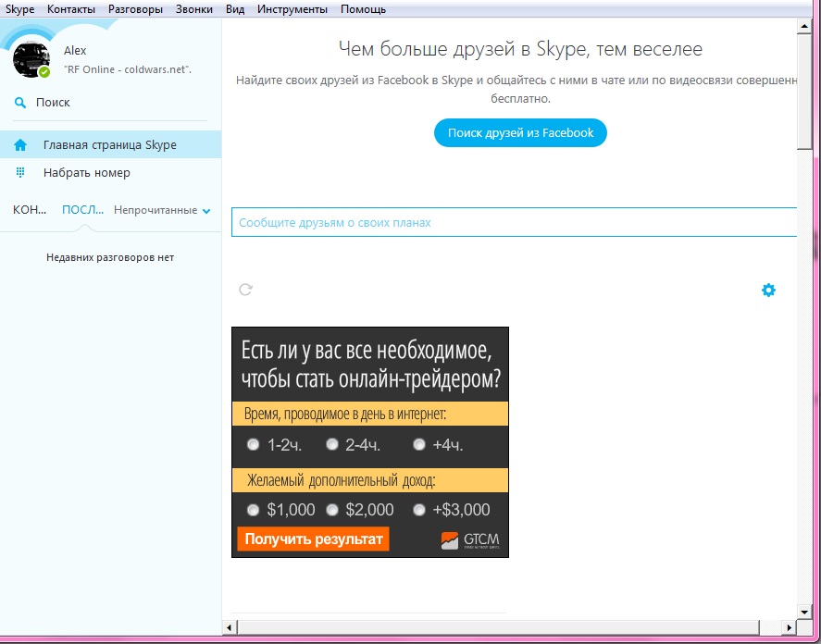Image resolution: width=821 pixels, height=644 pixels.
Task: Click the vertical scrollbar up arrow
Action: coord(804,25)
